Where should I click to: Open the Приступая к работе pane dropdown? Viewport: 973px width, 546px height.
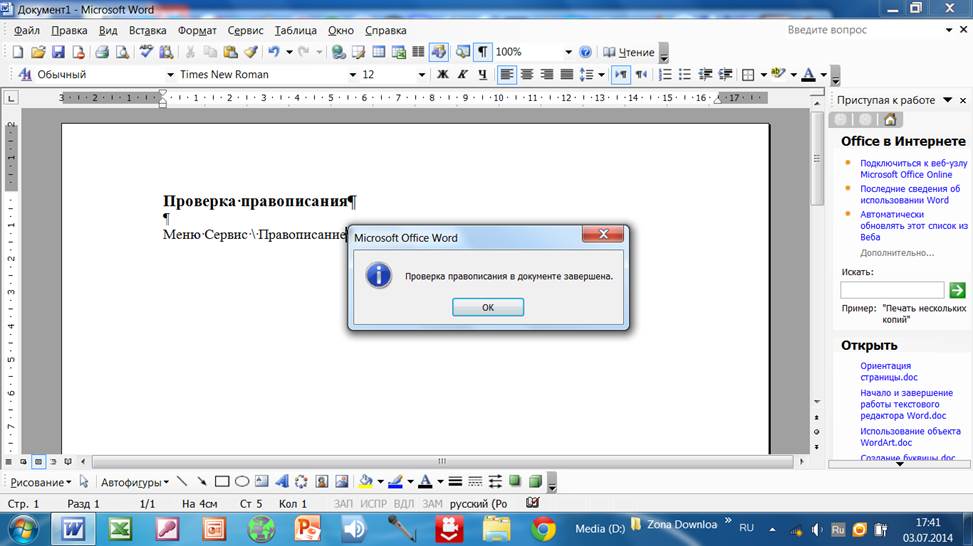pyautogui.click(x=948, y=100)
